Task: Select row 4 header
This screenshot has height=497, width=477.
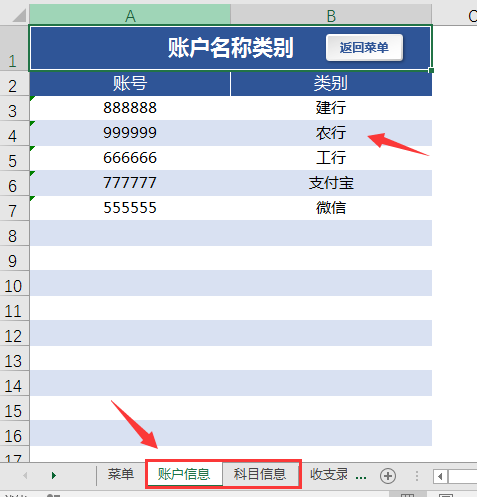Action: (14, 134)
